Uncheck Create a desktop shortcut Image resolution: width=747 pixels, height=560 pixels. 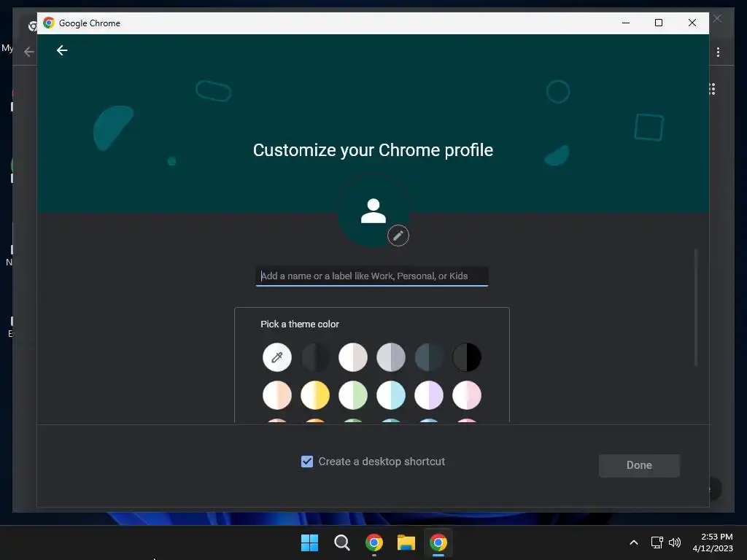307,462
